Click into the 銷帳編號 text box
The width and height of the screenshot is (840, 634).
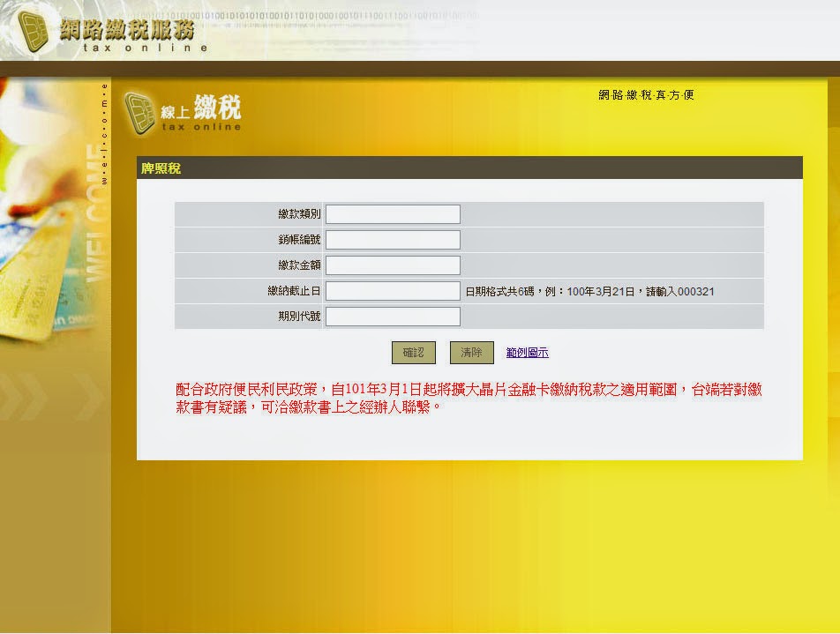point(393,240)
